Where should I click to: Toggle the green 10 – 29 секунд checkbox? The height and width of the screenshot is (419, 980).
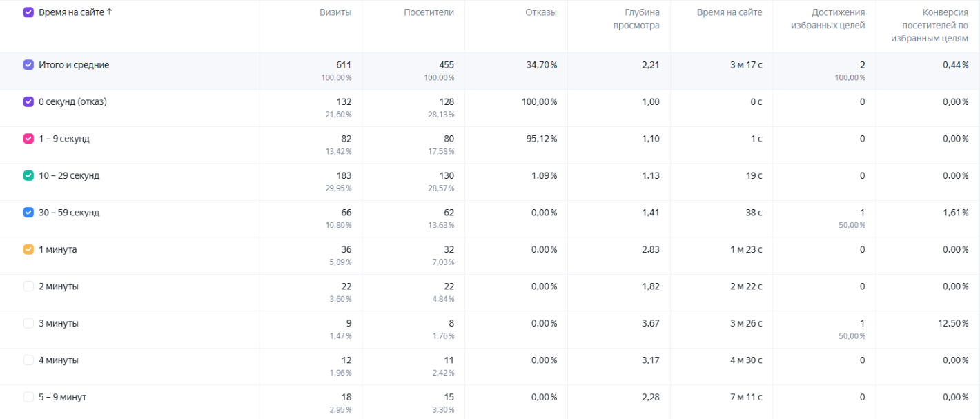[x=28, y=175]
